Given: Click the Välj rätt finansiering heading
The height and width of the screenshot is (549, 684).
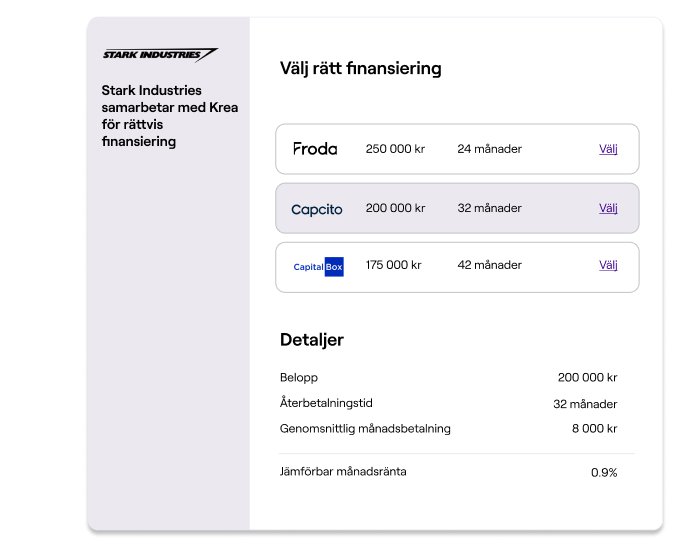Looking at the screenshot, I should [x=361, y=69].
